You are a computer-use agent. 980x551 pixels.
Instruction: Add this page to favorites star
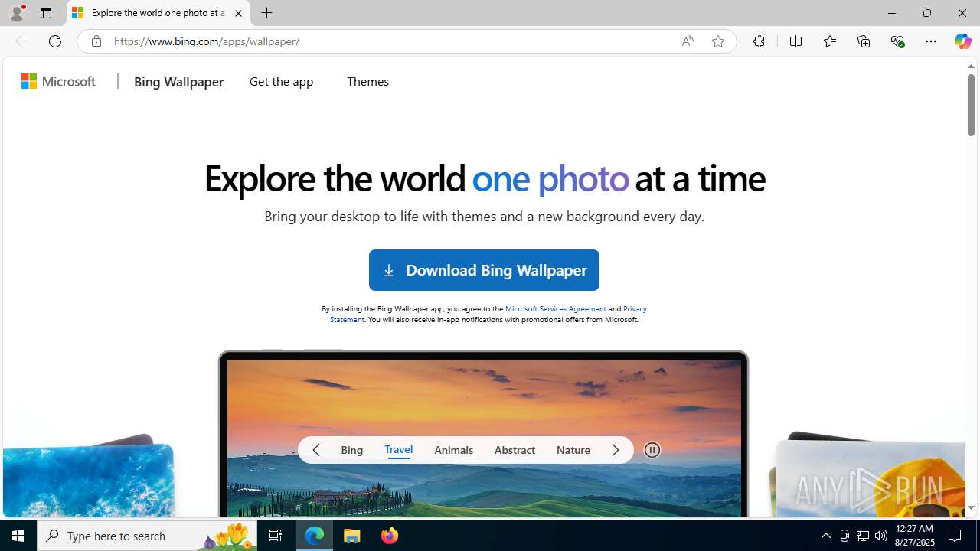click(x=718, y=41)
